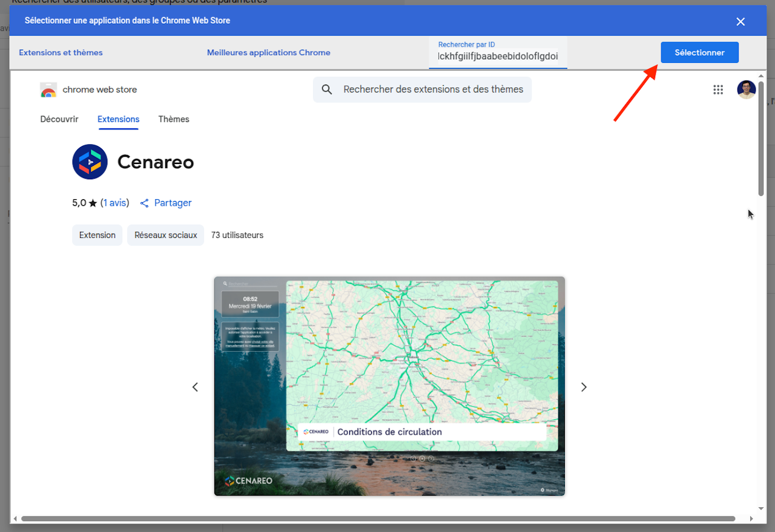This screenshot has width=775, height=532.
Task: Click the Rechercher par ID field
Action: coord(498,56)
